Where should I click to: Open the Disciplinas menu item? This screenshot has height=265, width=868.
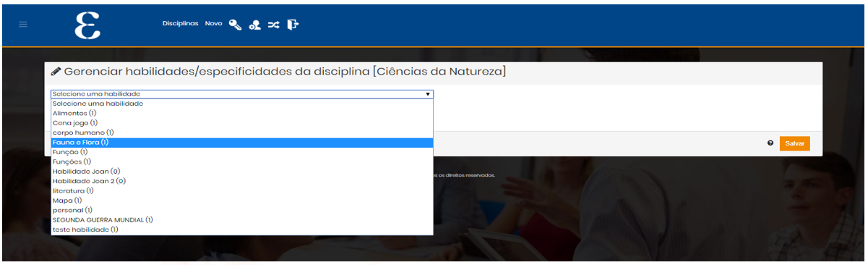(181, 23)
